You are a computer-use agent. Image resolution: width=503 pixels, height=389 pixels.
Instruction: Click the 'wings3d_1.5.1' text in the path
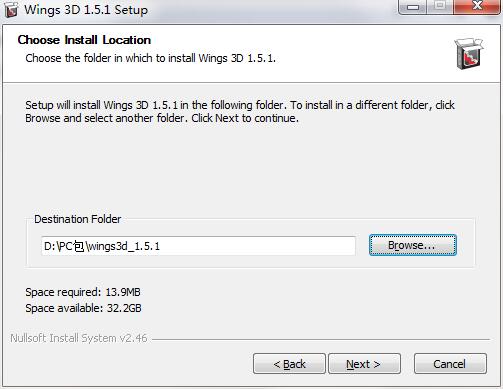tap(124, 246)
